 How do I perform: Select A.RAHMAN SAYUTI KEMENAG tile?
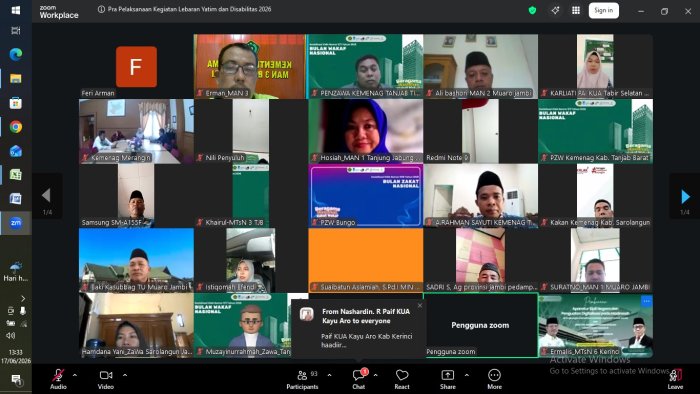point(481,196)
